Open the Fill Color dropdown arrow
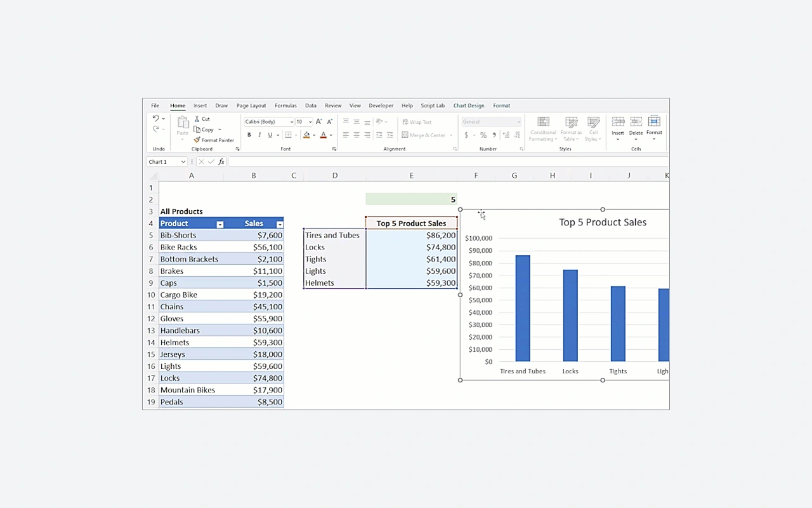 314,135
